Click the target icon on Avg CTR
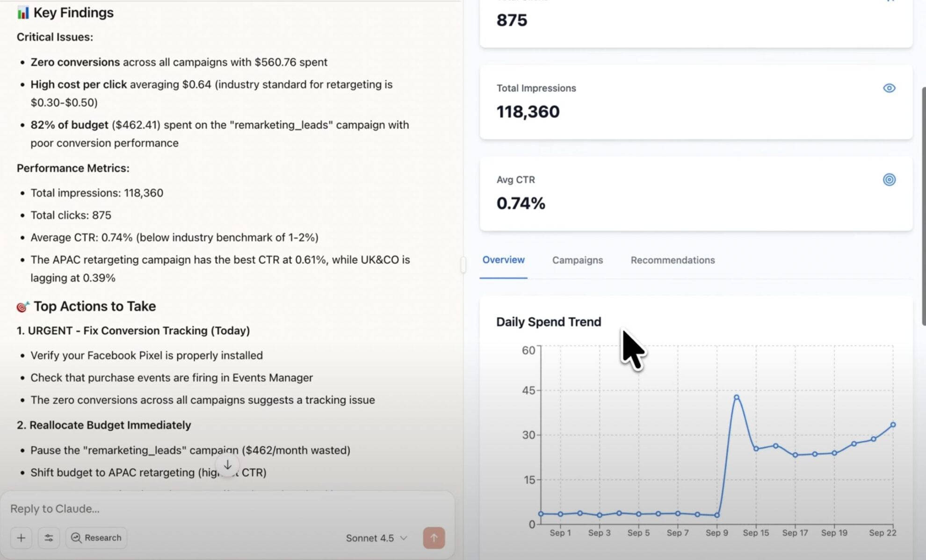The image size is (926, 560). coord(889,179)
